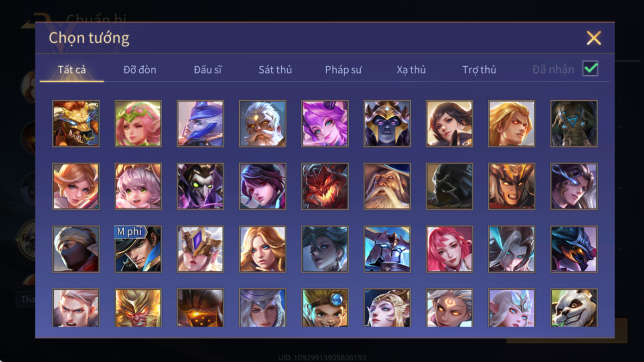This screenshot has width=644, height=362.
Task: Select the golden monkey king hero
Action: 138,308
